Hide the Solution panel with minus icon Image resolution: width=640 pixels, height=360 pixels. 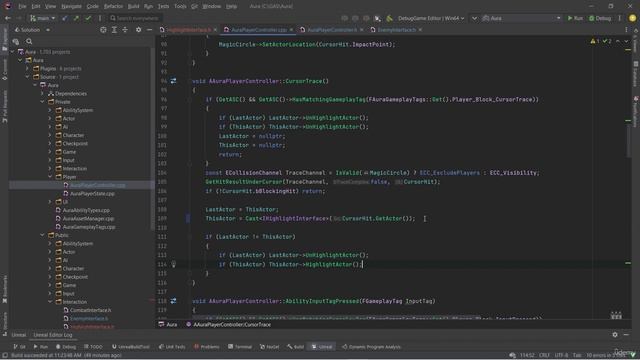(149, 30)
